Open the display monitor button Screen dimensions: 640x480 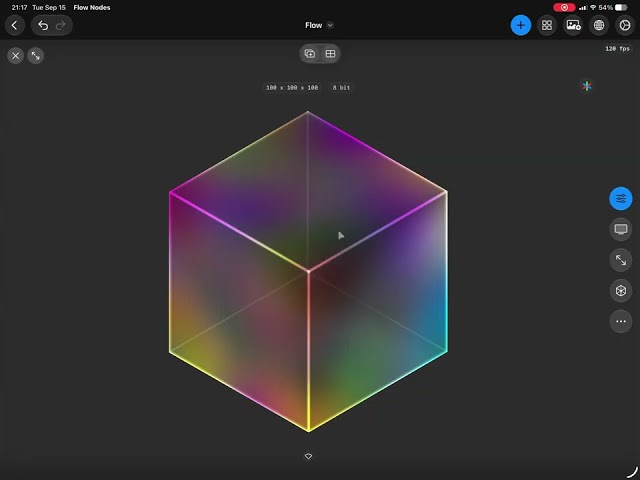coord(621,229)
